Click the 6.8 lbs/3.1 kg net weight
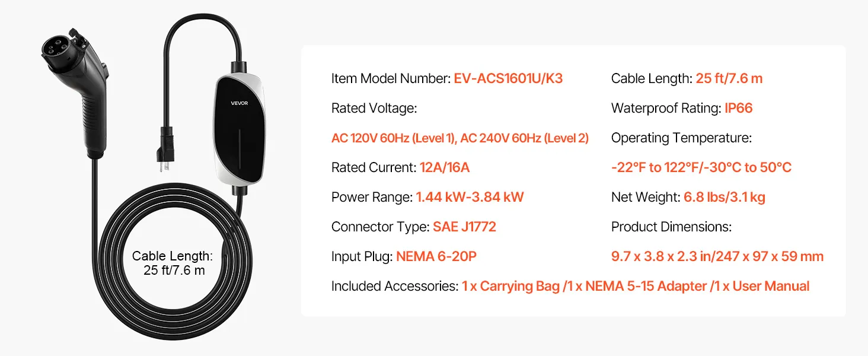Viewport: 868px width, 356px height. (724, 198)
